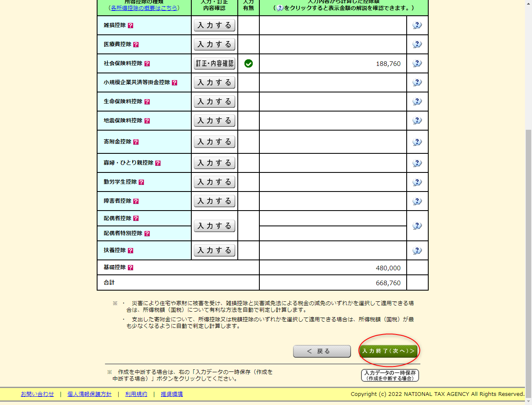Show amount explanation bubble for 医療費控除 row
This screenshot has width=532, height=405.
(x=417, y=44)
